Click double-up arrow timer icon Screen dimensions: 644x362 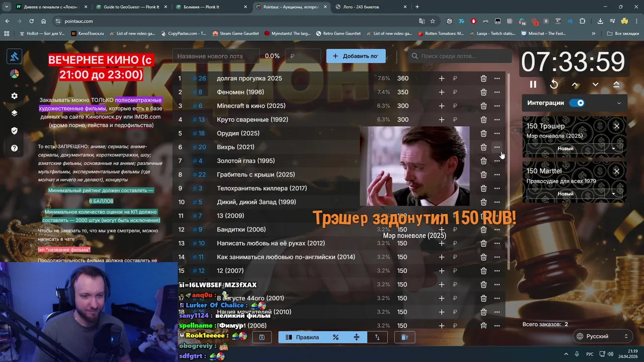pyautogui.click(x=616, y=84)
